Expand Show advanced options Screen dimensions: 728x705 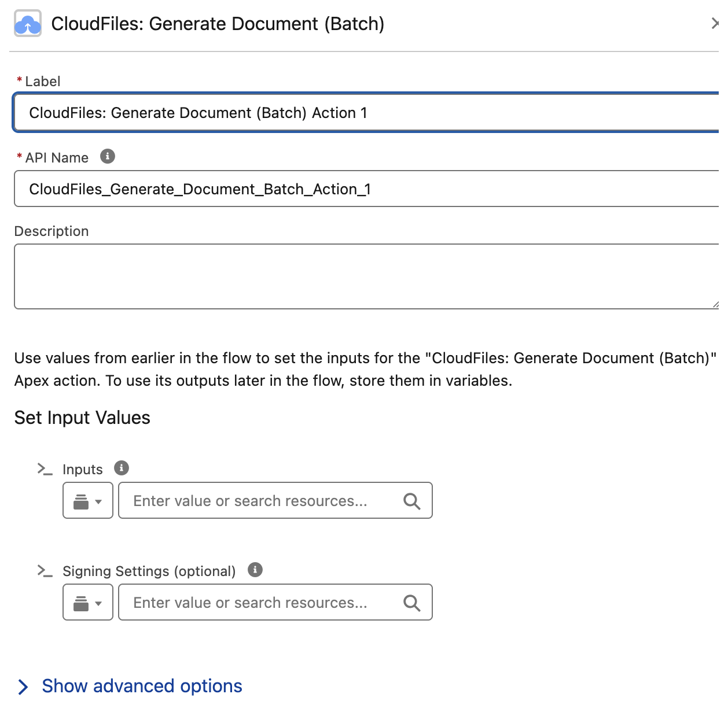(x=142, y=686)
